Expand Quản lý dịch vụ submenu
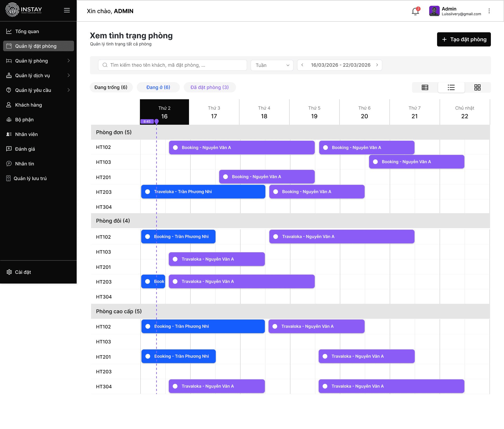Image resolution: width=504 pixels, height=429 pixels. click(x=69, y=75)
